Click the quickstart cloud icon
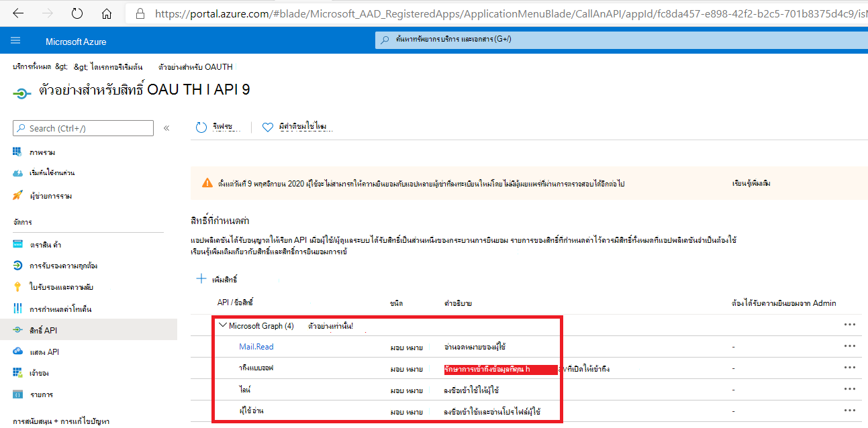The image size is (868, 428). [x=17, y=173]
